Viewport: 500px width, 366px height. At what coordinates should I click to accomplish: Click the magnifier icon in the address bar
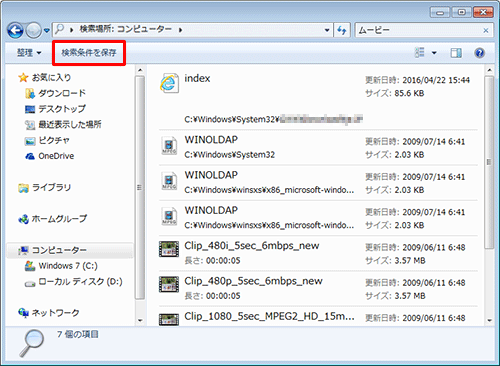coord(59,29)
